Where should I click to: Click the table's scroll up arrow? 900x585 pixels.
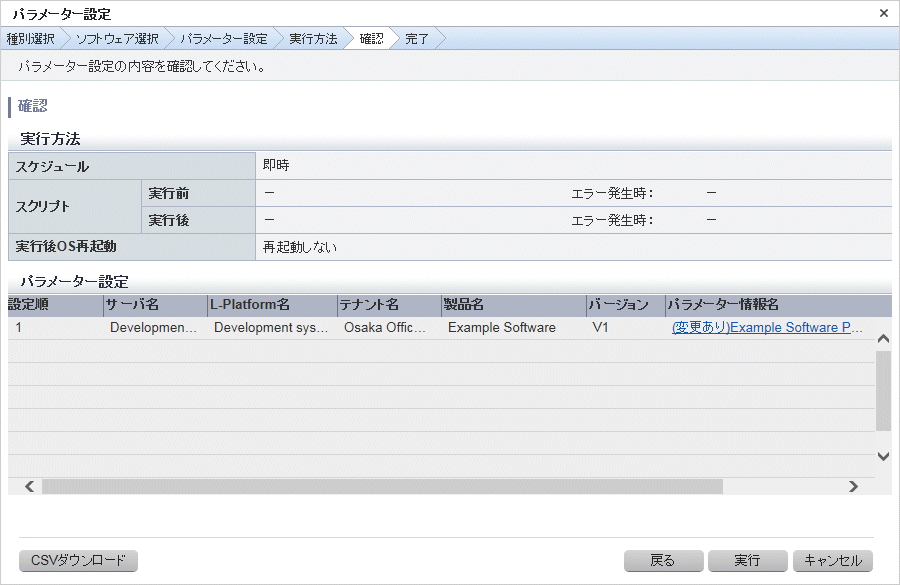(x=883, y=339)
